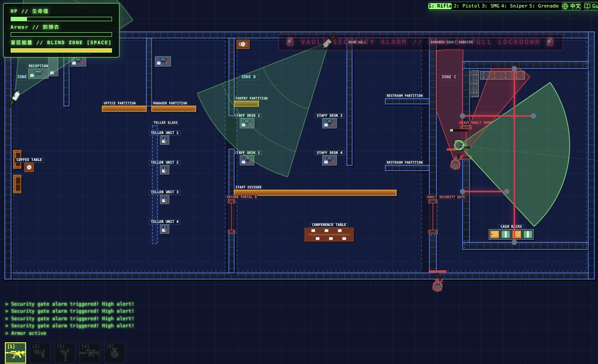Click the round coffee table in the lobby
This screenshot has height=364, width=598.
click(x=29, y=167)
